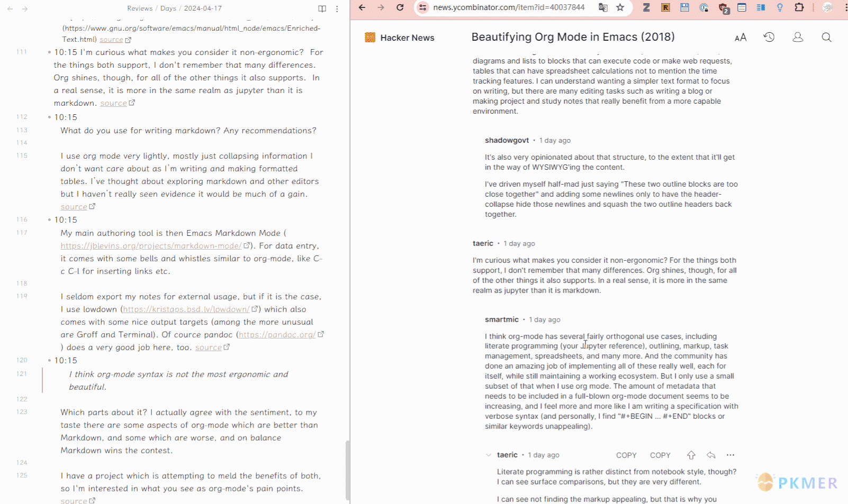Reply to taeric's comment with reply arrow
This screenshot has width=848, height=504.
tap(711, 455)
